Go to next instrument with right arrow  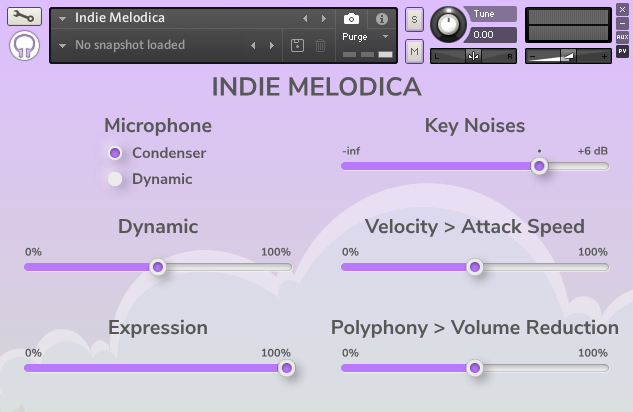pos(323,19)
